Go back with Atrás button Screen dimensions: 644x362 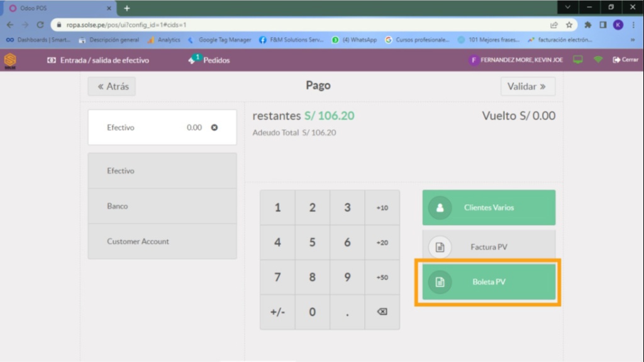(x=111, y=87)
